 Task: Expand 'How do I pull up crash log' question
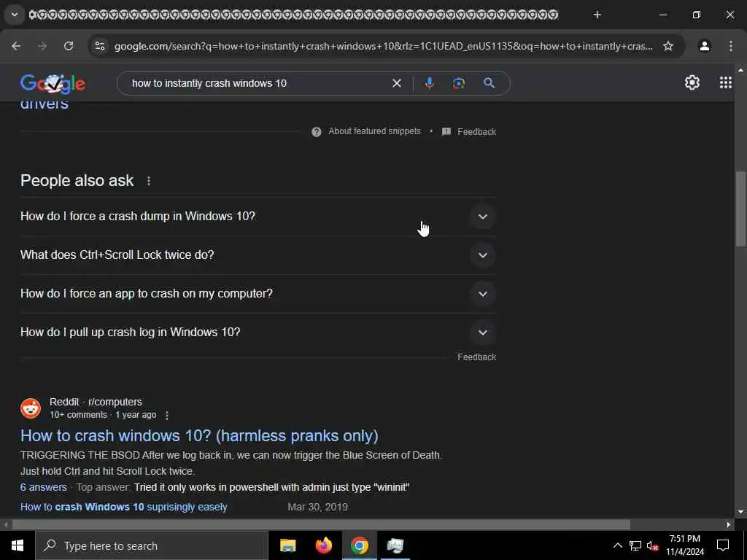pos(258,332)
